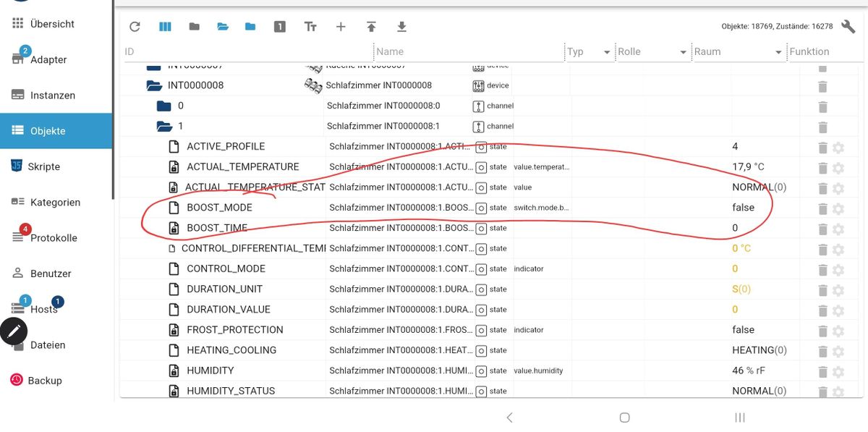Select the ACTUAL_TEMPERATURE state row
Screen dimensions: 868x432
[x=488, y=167]
